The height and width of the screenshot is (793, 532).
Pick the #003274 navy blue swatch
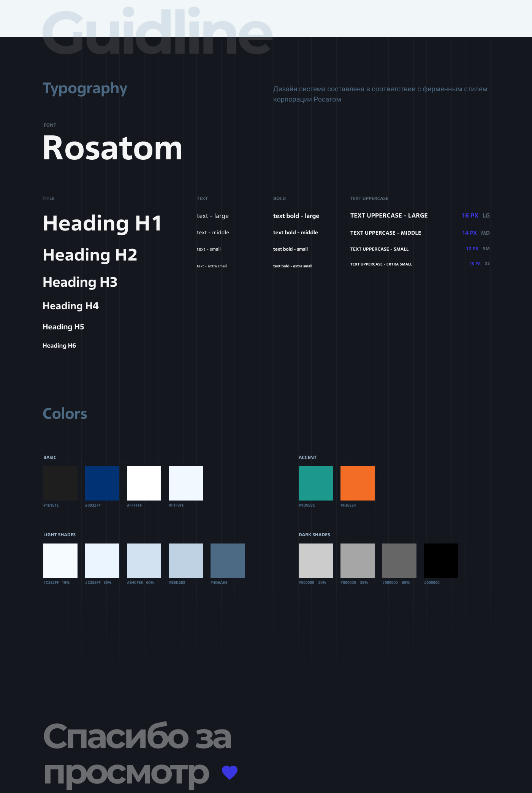102,483
